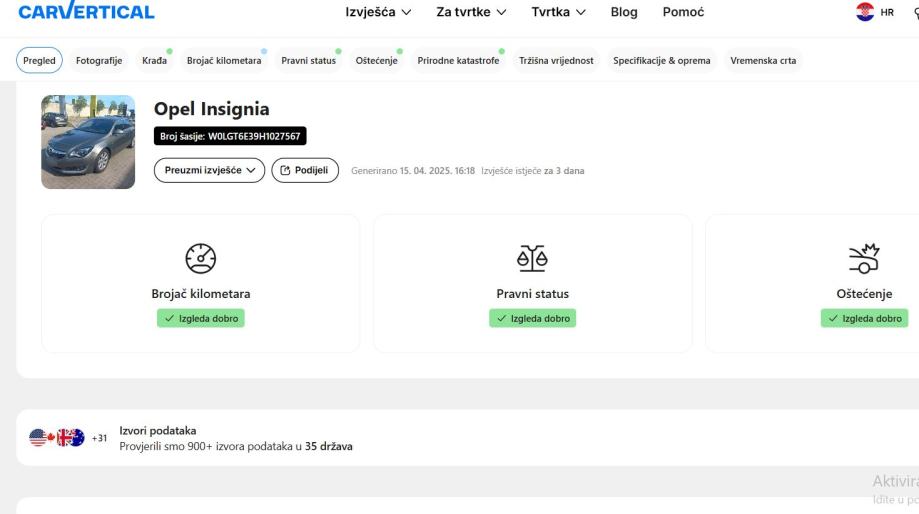Click the UK flag icon

[63, 438]
